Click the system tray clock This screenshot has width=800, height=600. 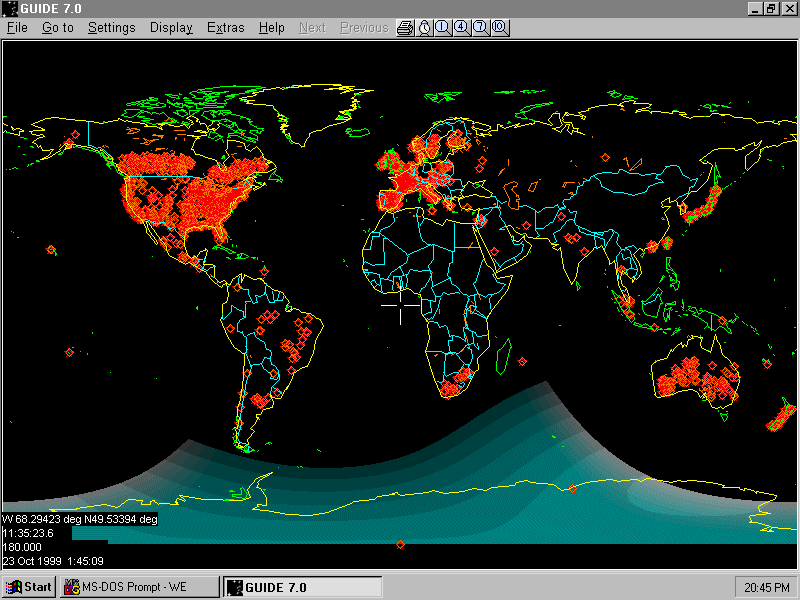[761, 587]
